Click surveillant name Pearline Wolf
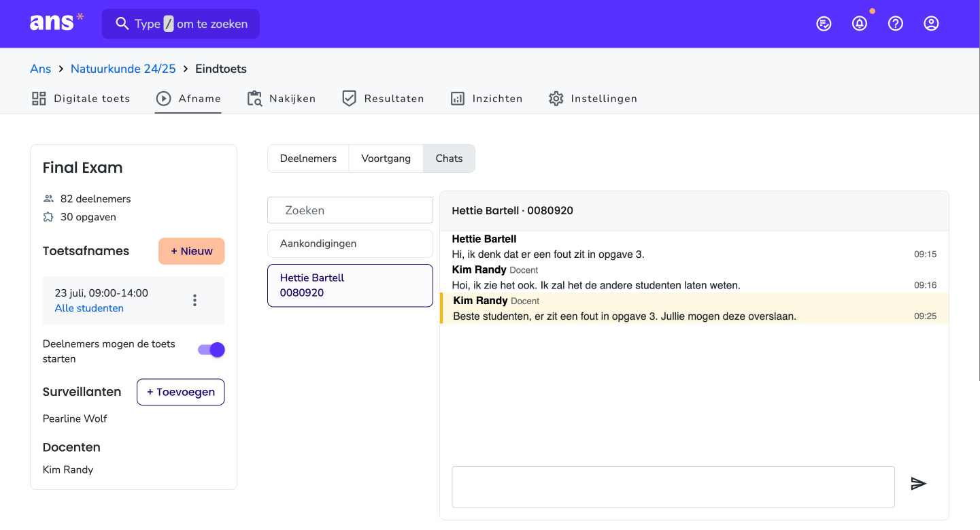The height and width of the screenshot is (530, 980). (x=75, y=418)
